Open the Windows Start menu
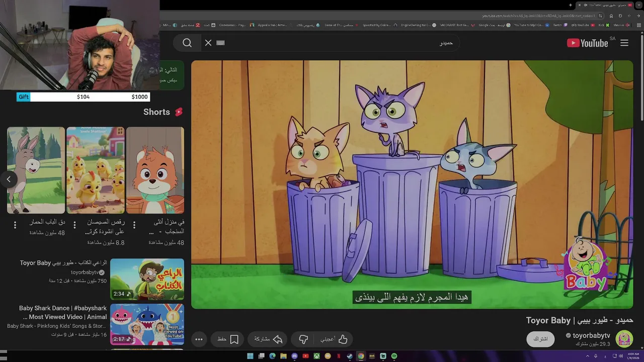Screen dimensions: 644x362 pyautogui.click(x=250, y=356)
